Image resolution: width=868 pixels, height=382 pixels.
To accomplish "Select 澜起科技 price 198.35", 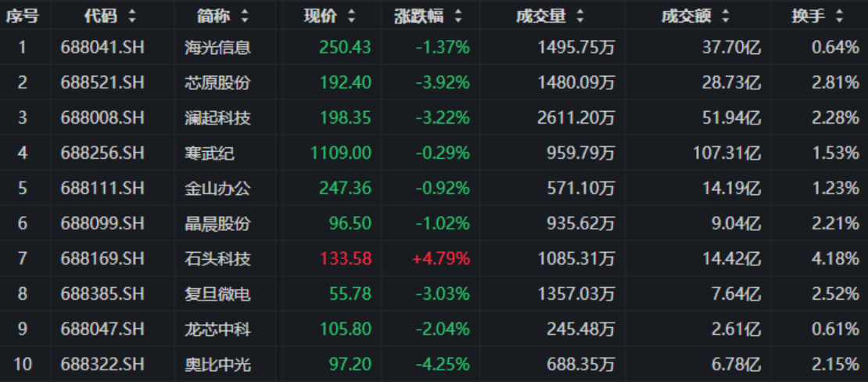I will tap(346, 118).
